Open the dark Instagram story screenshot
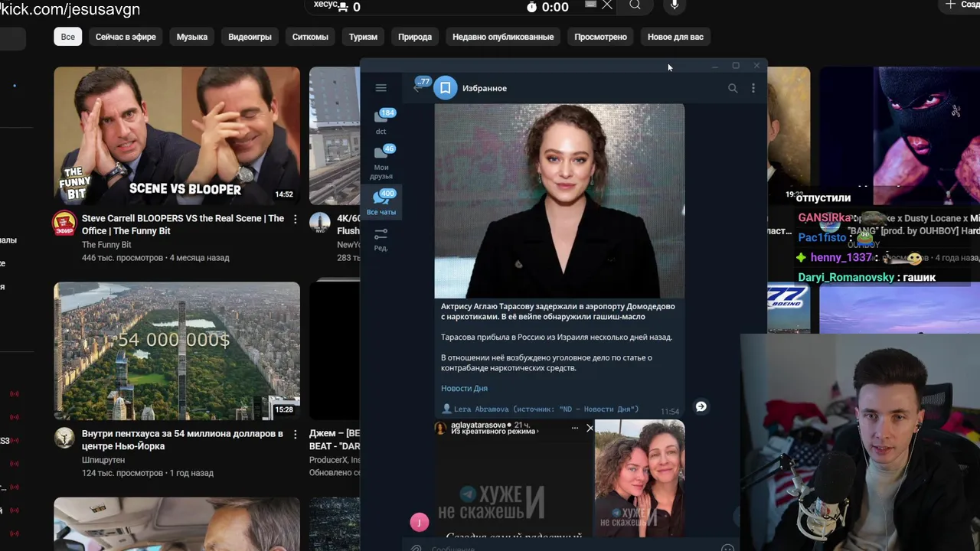The image size is (980, 551). pyautogui.click(x=514, y=478)
